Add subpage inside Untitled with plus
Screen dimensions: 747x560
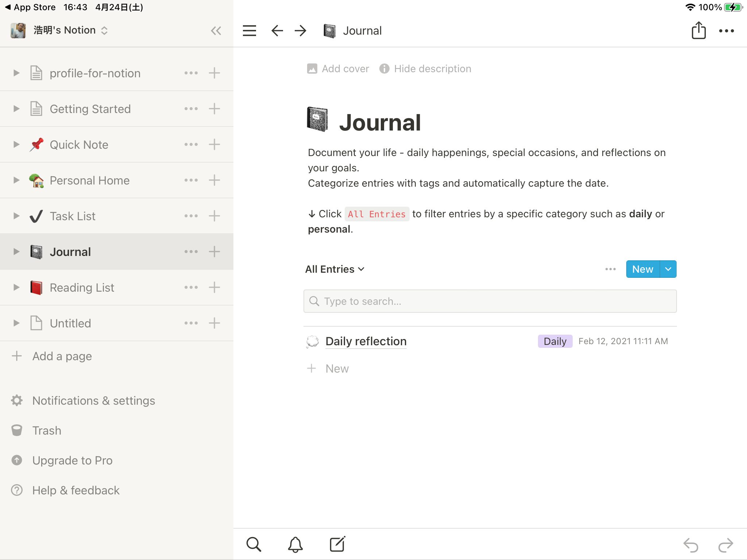coord(214,323)
